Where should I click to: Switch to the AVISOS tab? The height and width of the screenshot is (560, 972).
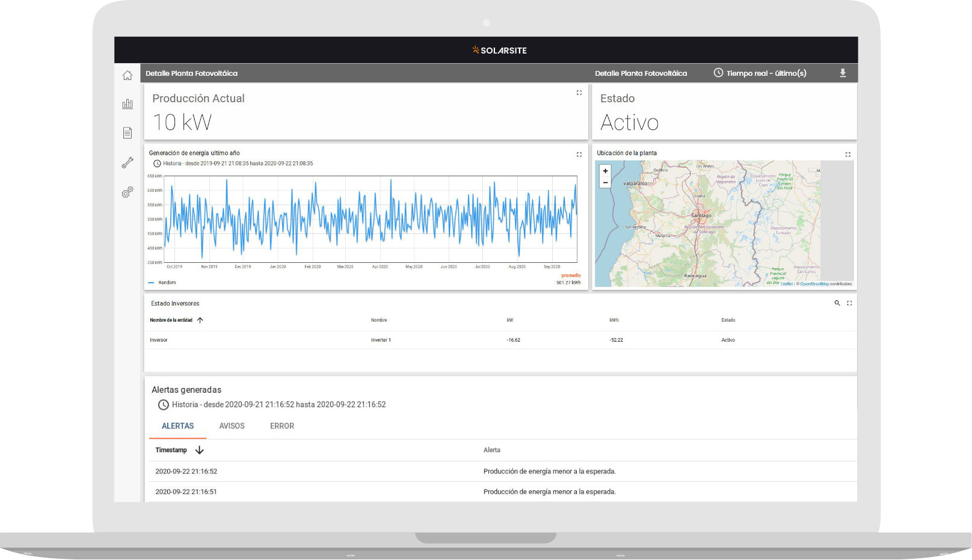click(x=232, y=426)
